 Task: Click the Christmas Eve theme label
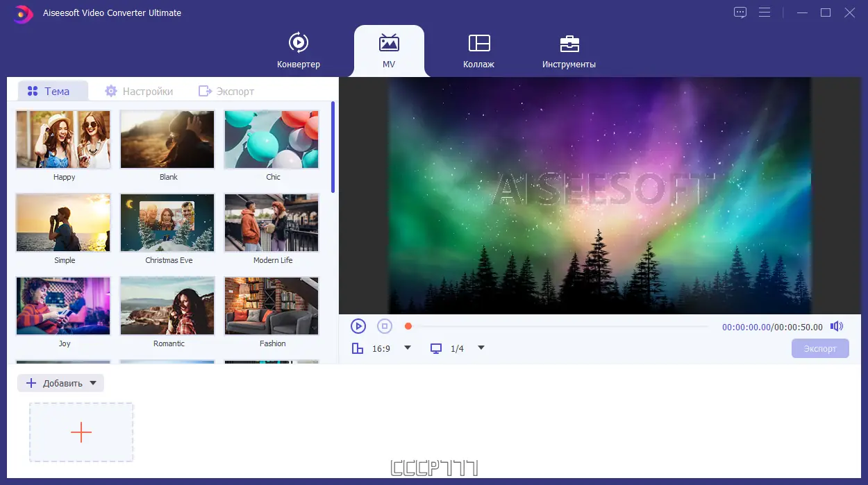(169, 260)
